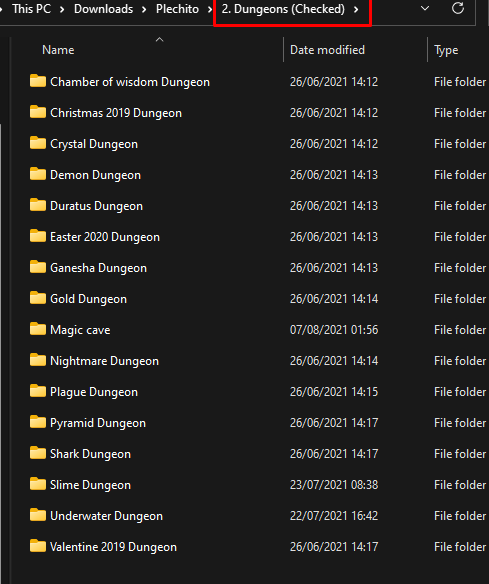Refresh the folder with the reload icon
This screenshot has height=584, width=489.
click(x=458, y=8)
